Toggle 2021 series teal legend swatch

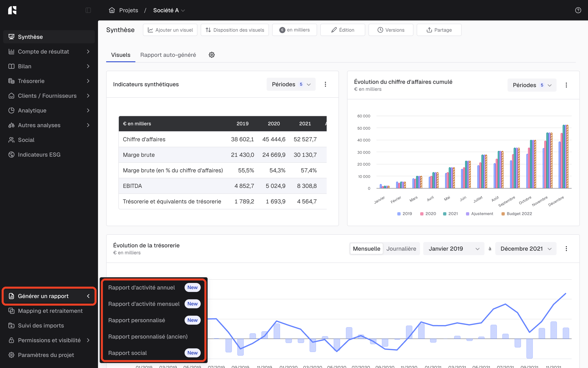(445, 214)
